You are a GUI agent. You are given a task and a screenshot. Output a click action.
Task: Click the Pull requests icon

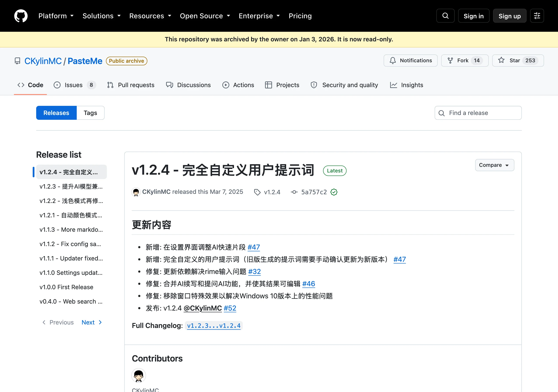110,85
